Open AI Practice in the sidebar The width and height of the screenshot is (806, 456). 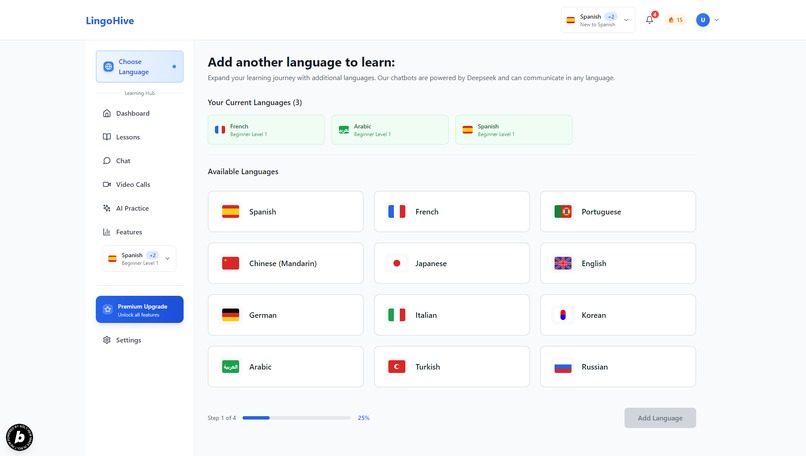coord(139,208)
